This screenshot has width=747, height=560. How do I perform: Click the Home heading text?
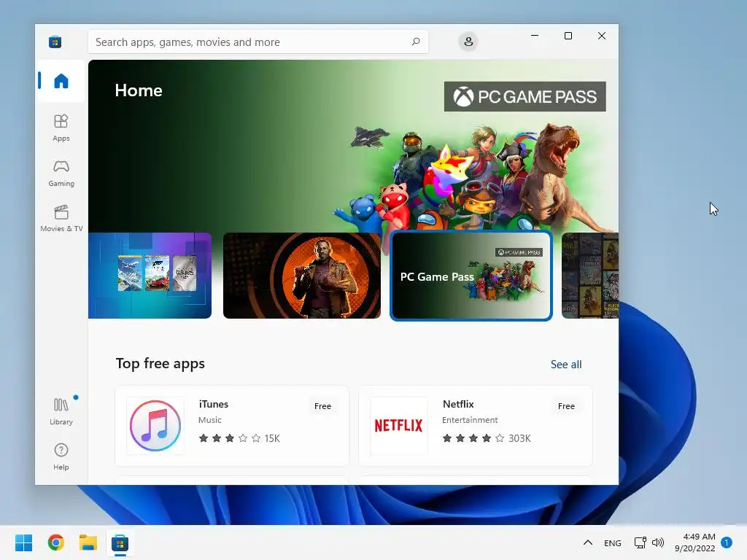139,90
